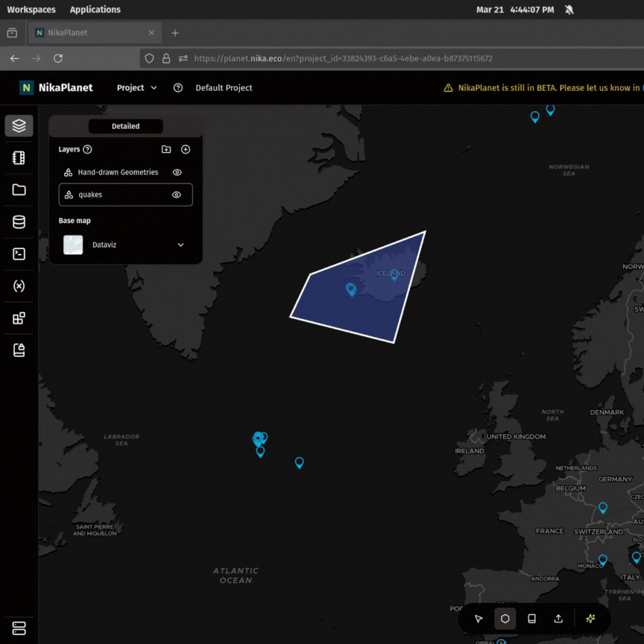The width and height of the screenshot is (644, 644).
Task: Click the lock site security icon
Action: [166, 58]
